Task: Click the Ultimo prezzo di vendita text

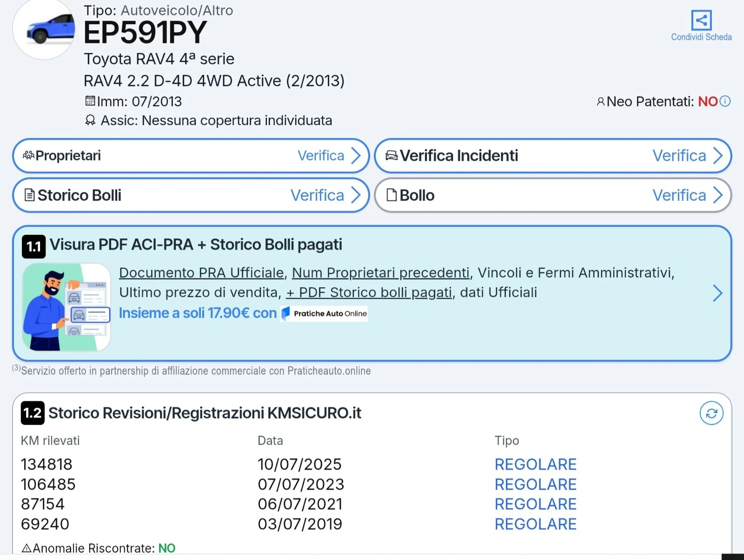Action: (x=200, y=292)
